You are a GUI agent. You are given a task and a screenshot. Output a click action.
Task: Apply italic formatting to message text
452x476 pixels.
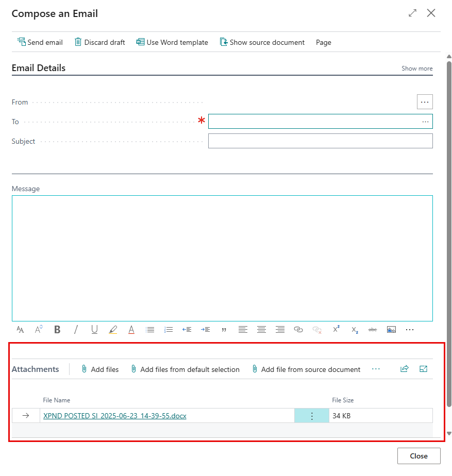[x=76, y=330]
